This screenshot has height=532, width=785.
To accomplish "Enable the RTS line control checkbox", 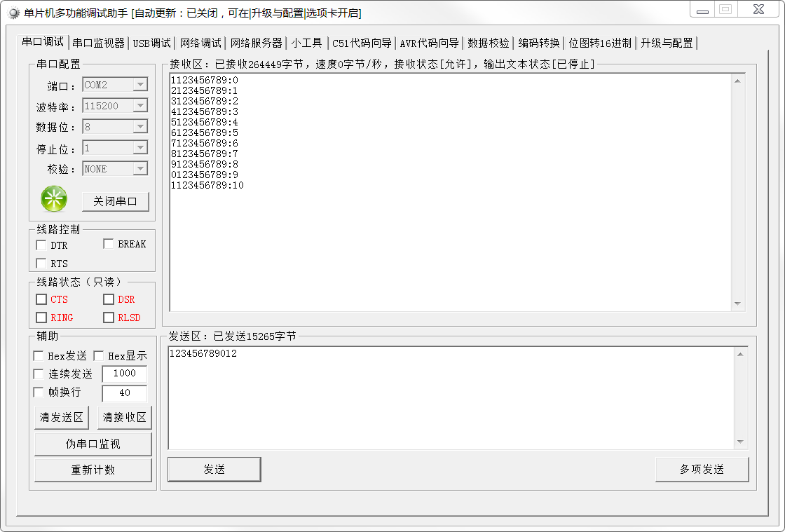I will 41,264.
